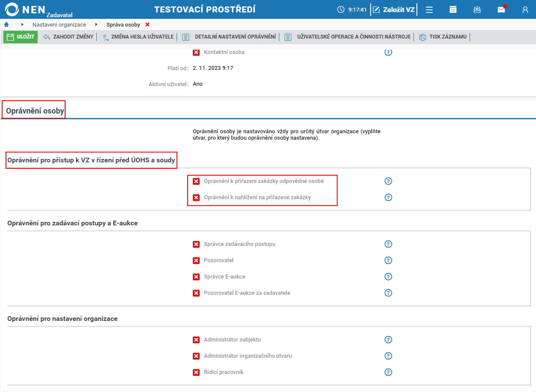Open help icon for Kontaktní osoba
The height and width of the screenshot is (392, 536).
[389, 52]
